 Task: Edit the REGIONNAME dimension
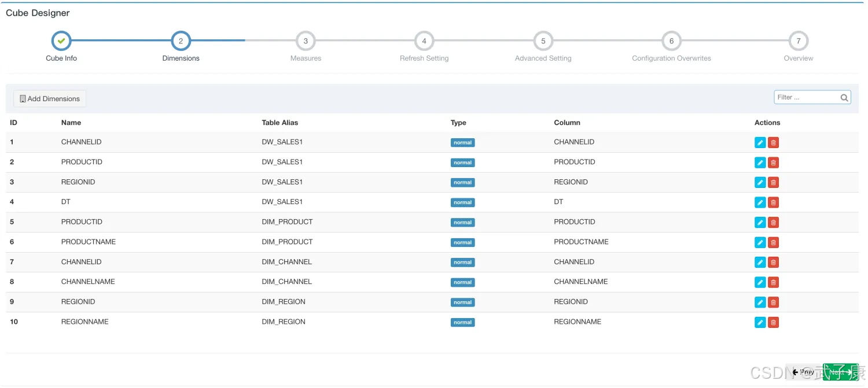(x=760, y=322)
